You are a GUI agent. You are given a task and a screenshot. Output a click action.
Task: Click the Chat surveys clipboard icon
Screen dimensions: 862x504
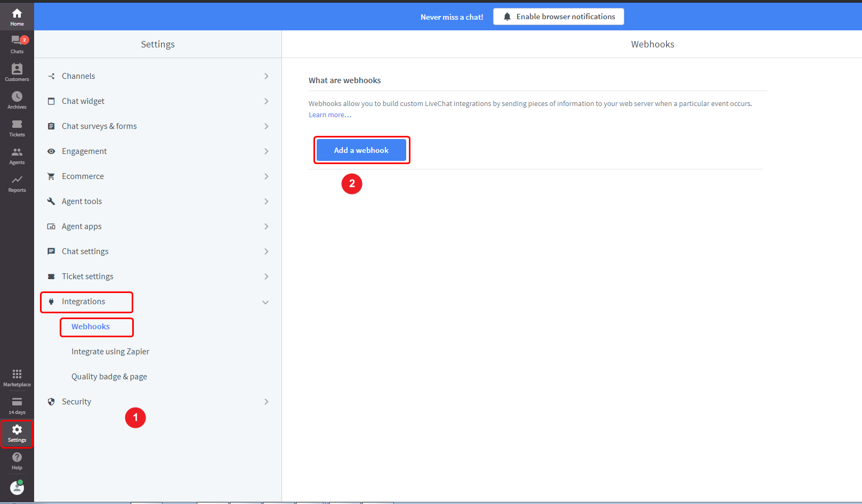click(51, 126)
